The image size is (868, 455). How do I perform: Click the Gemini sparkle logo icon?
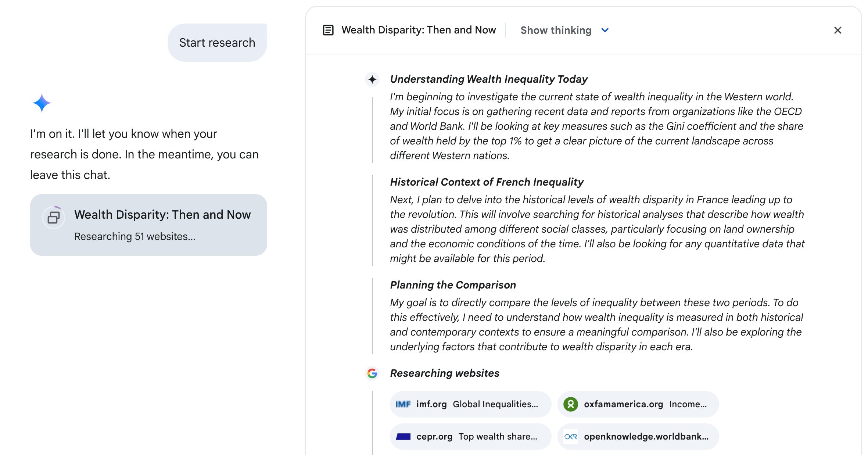point(42,103)
